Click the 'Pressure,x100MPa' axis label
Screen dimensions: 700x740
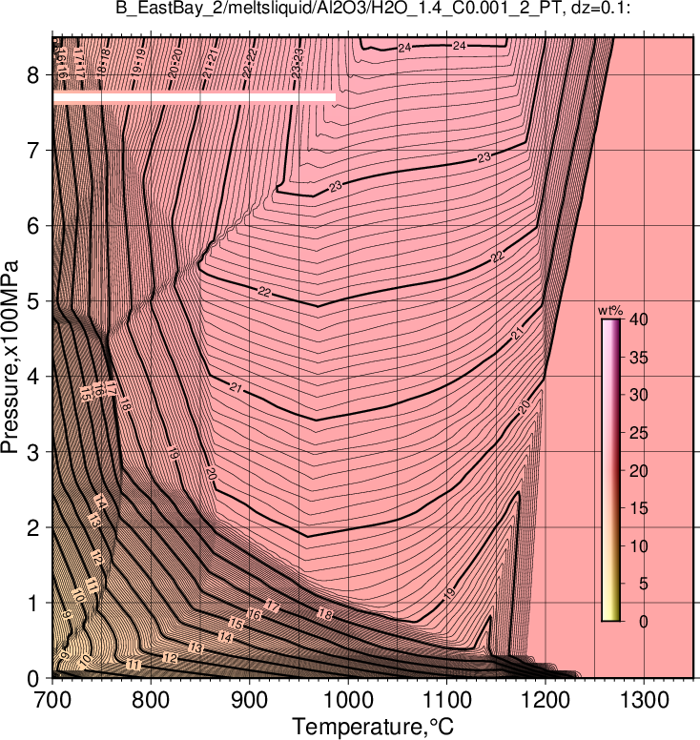[10, 358]
